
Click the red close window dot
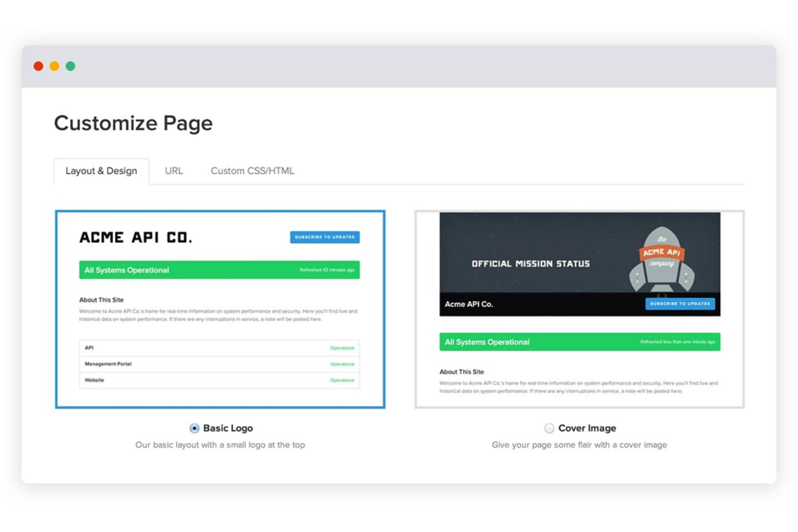click(x=38, y=66)
